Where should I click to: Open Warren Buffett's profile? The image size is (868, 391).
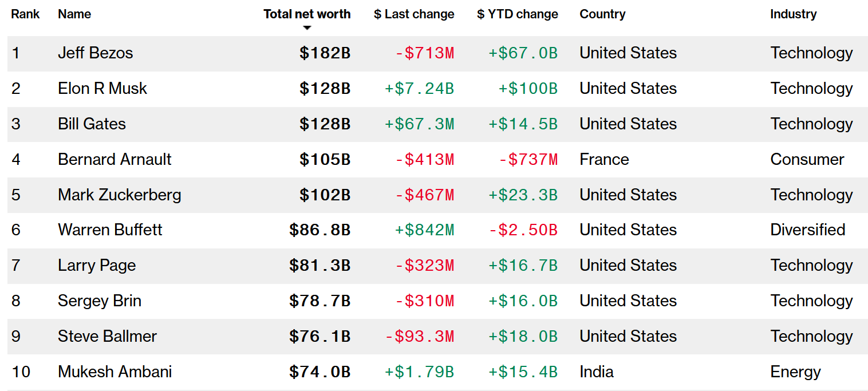click(110, 230)
